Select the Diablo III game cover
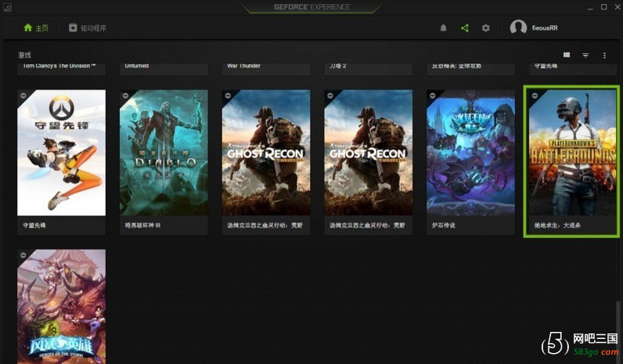Screen dimensions: 623x364 164,153
